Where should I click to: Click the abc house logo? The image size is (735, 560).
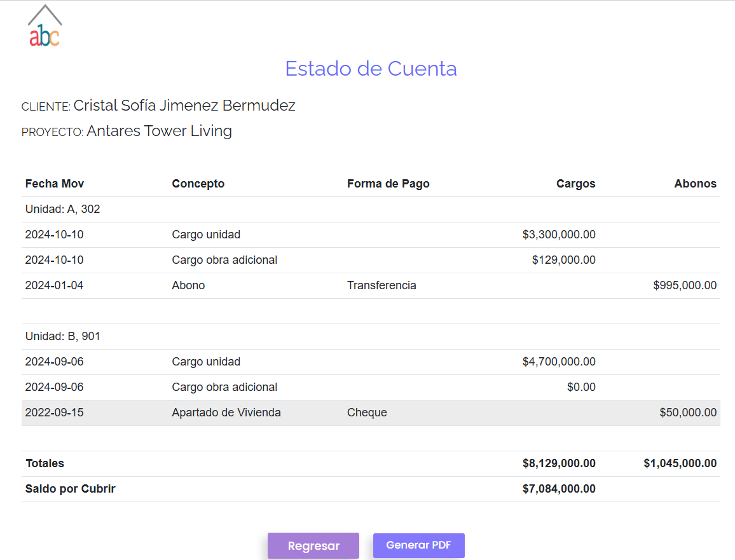45,27
